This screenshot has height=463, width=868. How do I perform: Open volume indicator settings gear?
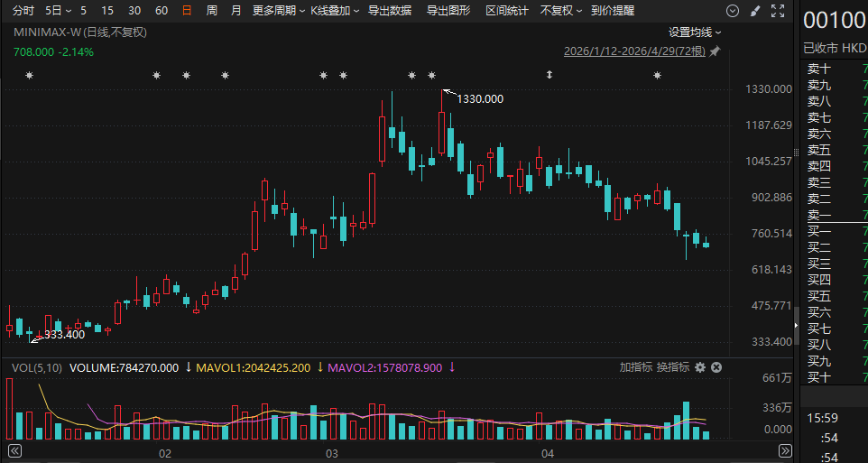pos(699,367)
